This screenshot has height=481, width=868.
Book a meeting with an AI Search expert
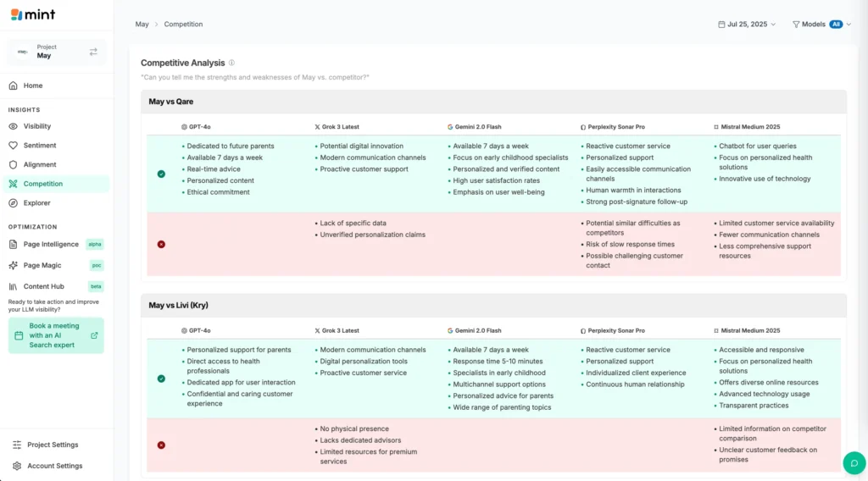tap(56, 335)
